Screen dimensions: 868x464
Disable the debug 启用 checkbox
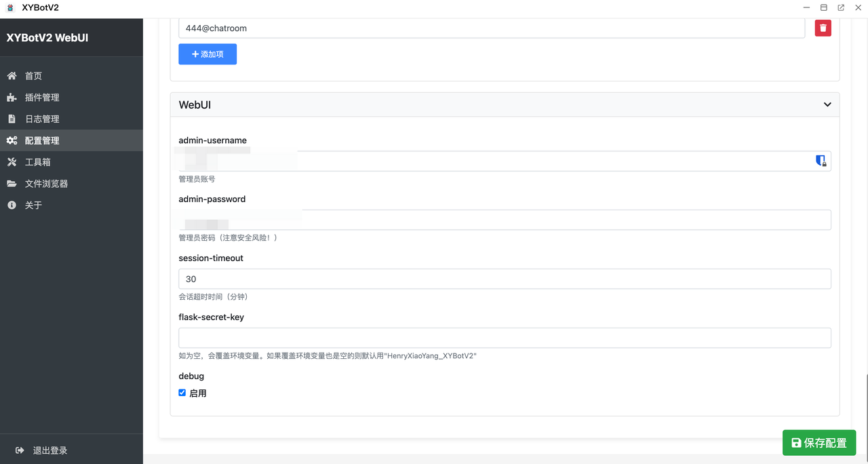[x=182, y=393]
